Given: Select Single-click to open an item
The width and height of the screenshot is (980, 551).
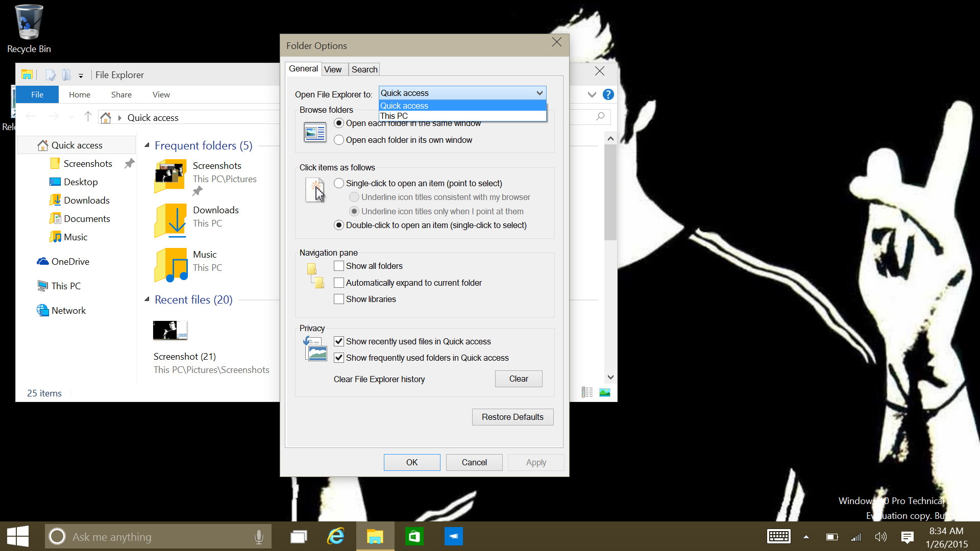Looking at the screenshot, I should (339, 183).
